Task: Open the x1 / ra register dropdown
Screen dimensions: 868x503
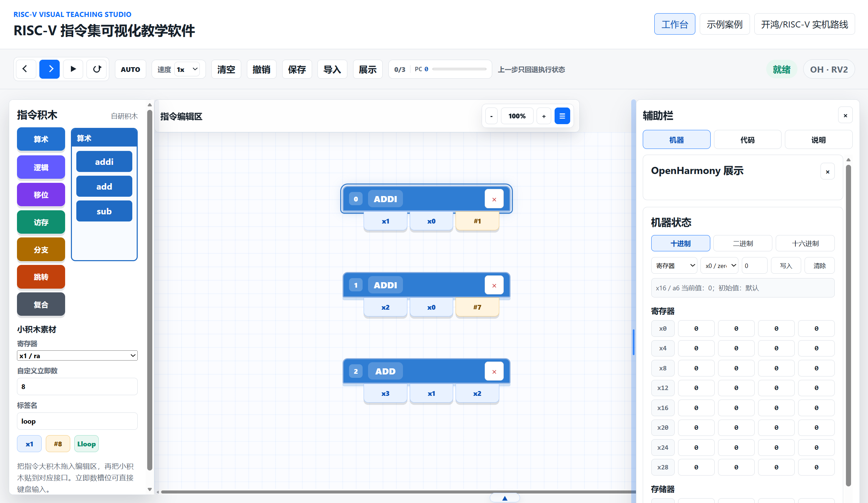Action: click(x=77, y=355)
